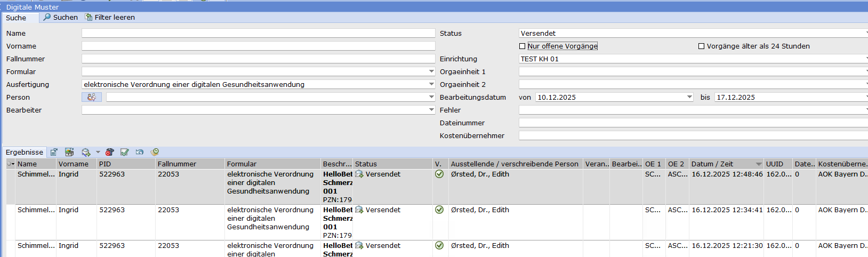Screen dimensions: 868x257
Task: Open the column settings gear in table header
Action: click(x=11, y=164)
